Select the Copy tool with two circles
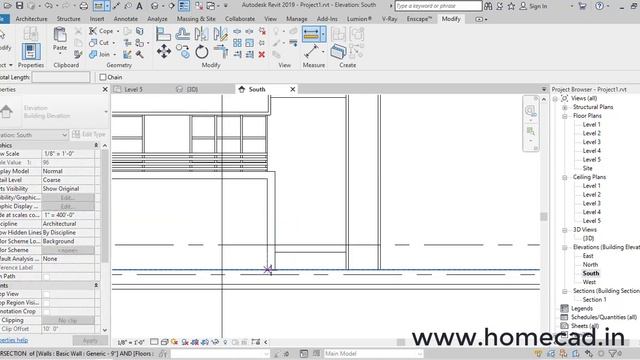Screen dimensions: 640x360 click(183, 51)
